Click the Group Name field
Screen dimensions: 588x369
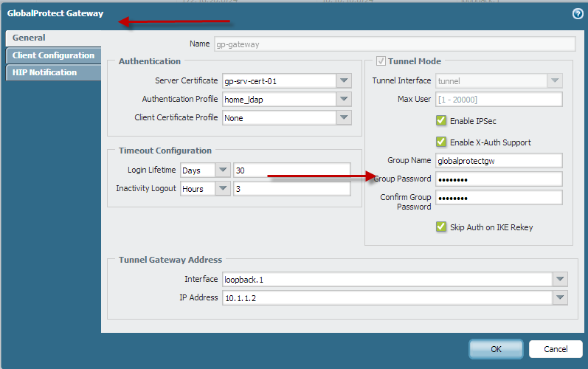pyautogui.click(x=499, y=161)
